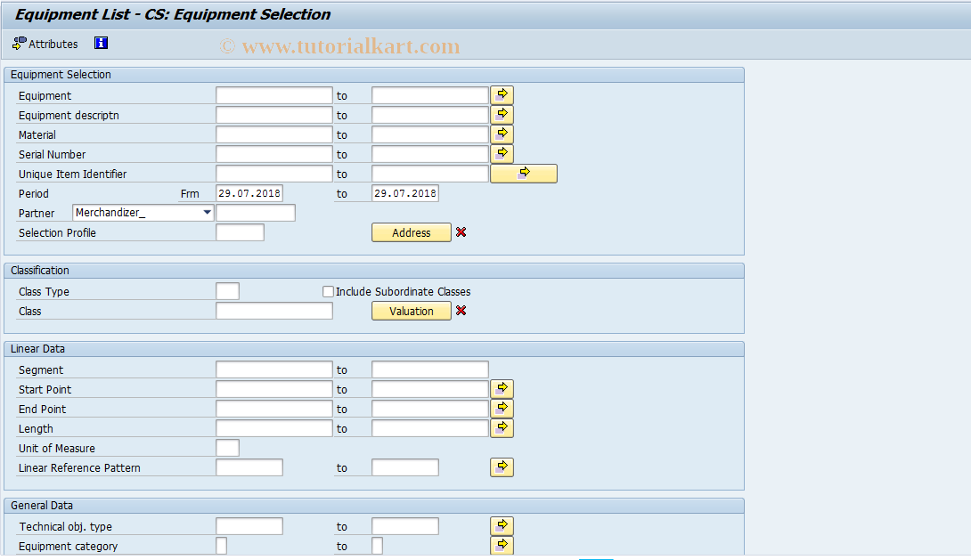Focus the End Point from field
The width and height of the screenshot is (971, 560).
(x=274, y=409)
